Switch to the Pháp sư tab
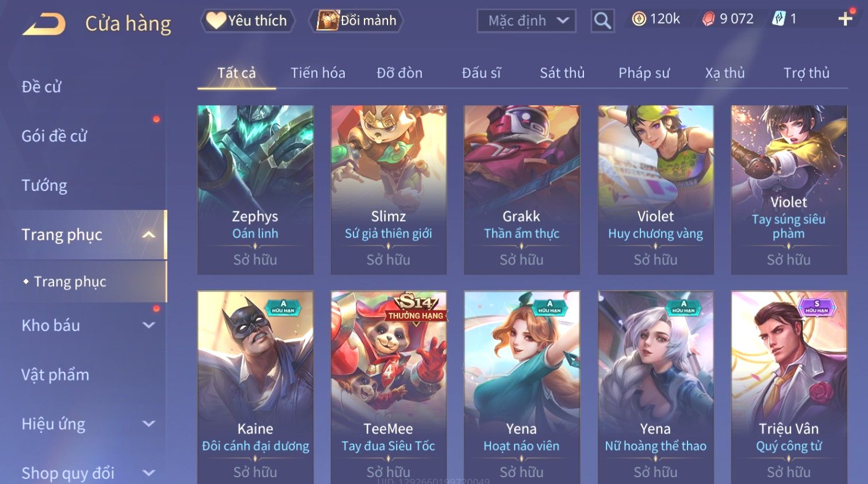Image resolution: width=868 pixels, height=484 pixels. click(644, 73)
